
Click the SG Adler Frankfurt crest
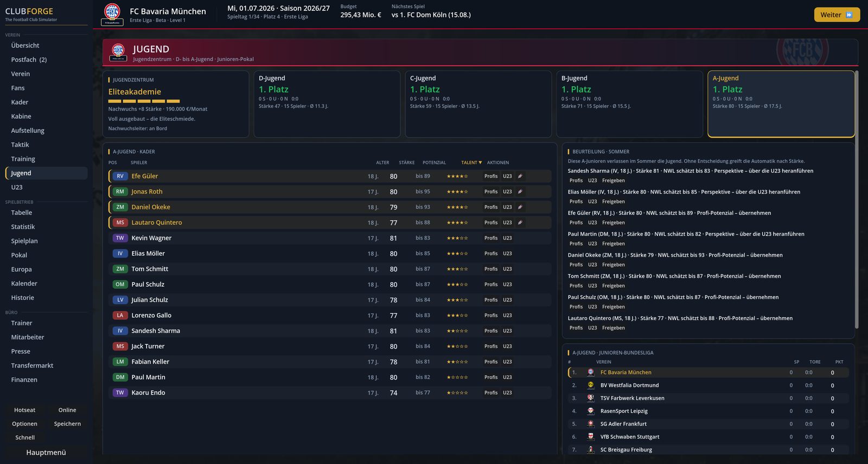click(x=591, y=424)
